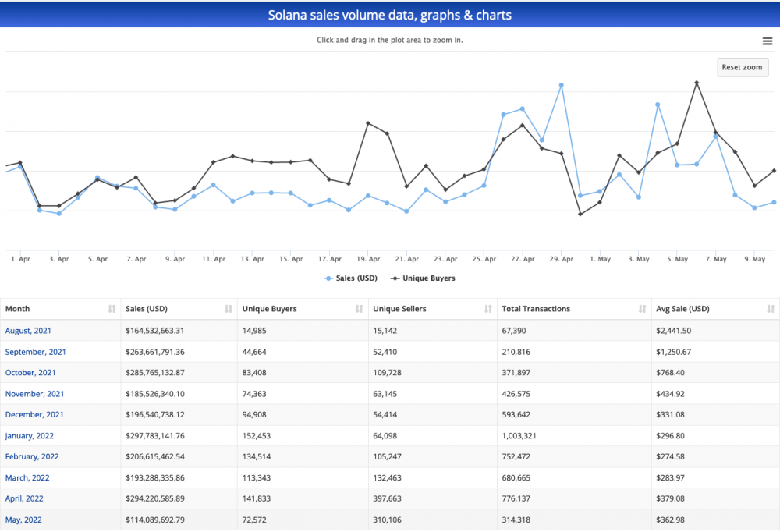Select average sale value $362.98

pyautogui.click(x=670, y=520)
